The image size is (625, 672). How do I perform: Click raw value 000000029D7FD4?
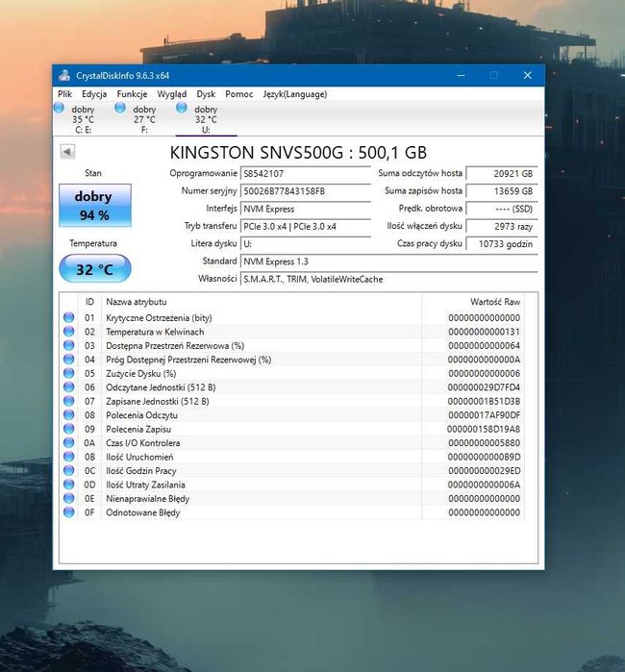pyautogui.click(x=484, y=387)
